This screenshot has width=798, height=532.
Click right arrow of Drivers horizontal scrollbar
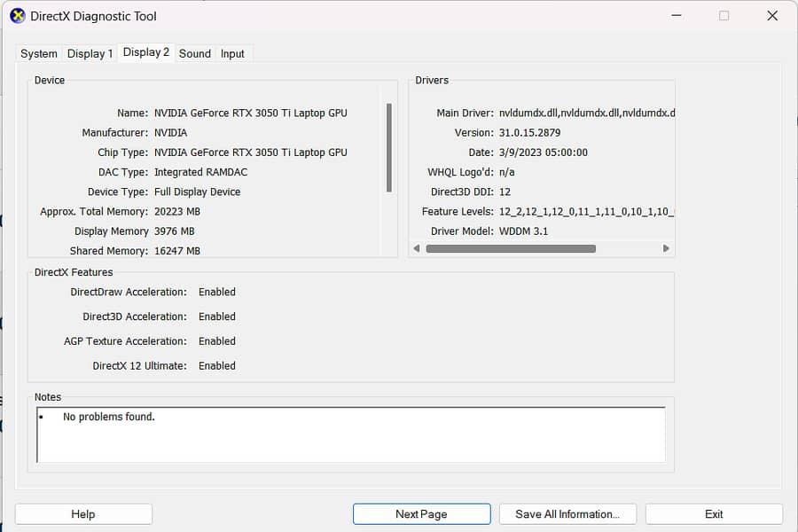tap(666, 249)
